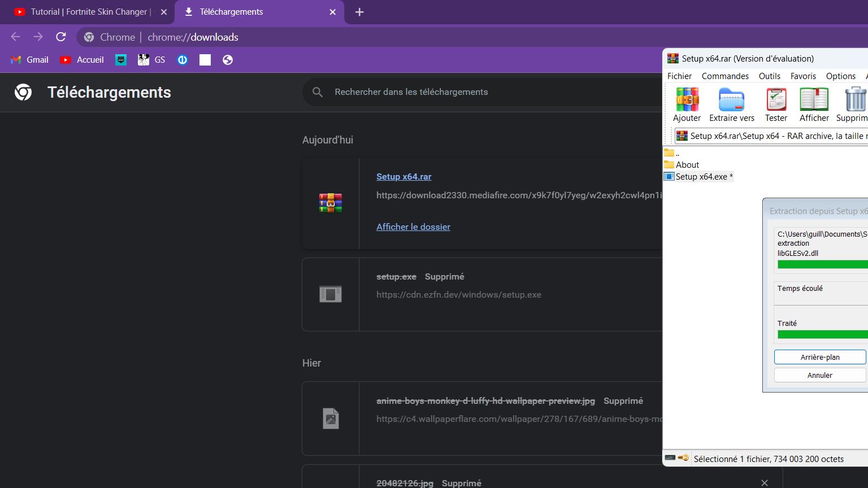The height and width of the screenshot is (488, 868).
Task: Cancel extraction with Annuler button
Action: pos(819,375)
